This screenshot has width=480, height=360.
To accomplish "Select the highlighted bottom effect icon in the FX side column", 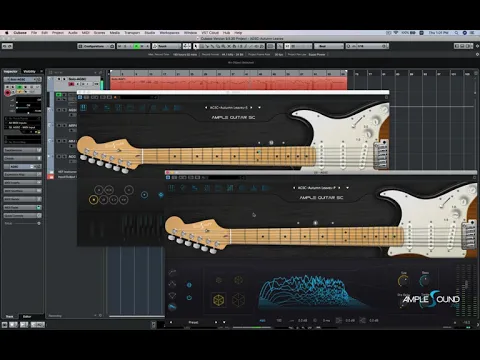I will (172, 307).
